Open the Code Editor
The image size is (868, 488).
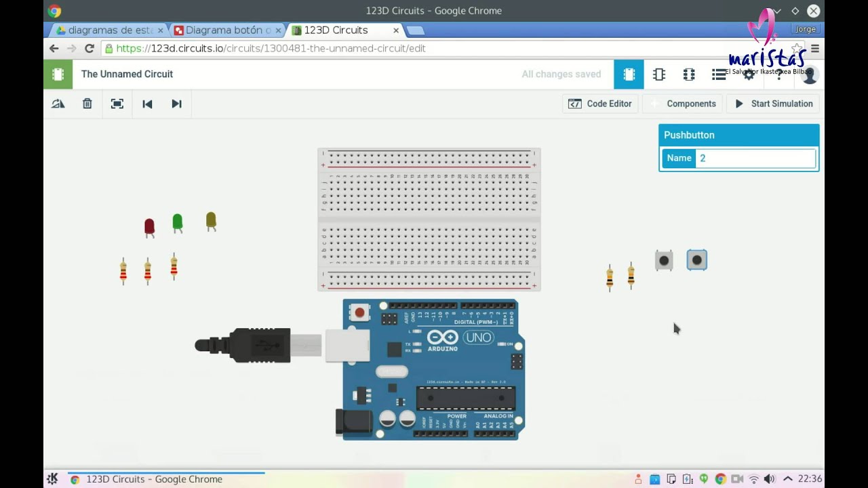click(600, 104)
